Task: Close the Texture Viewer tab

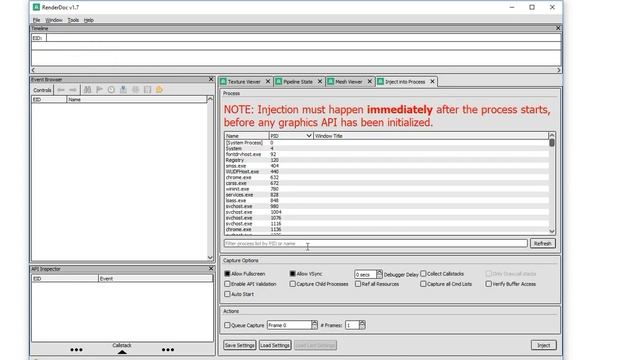Action: [268, 82]
